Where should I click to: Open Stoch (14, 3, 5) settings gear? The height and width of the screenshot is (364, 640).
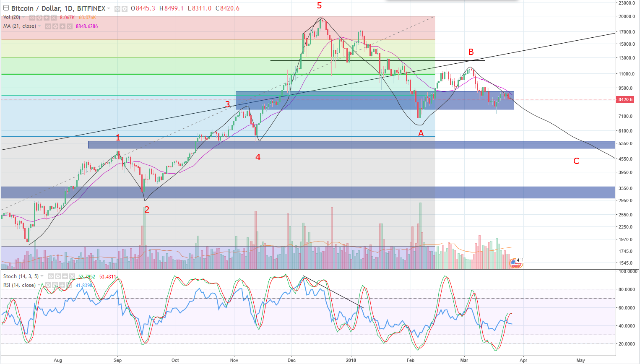(58, 276)
